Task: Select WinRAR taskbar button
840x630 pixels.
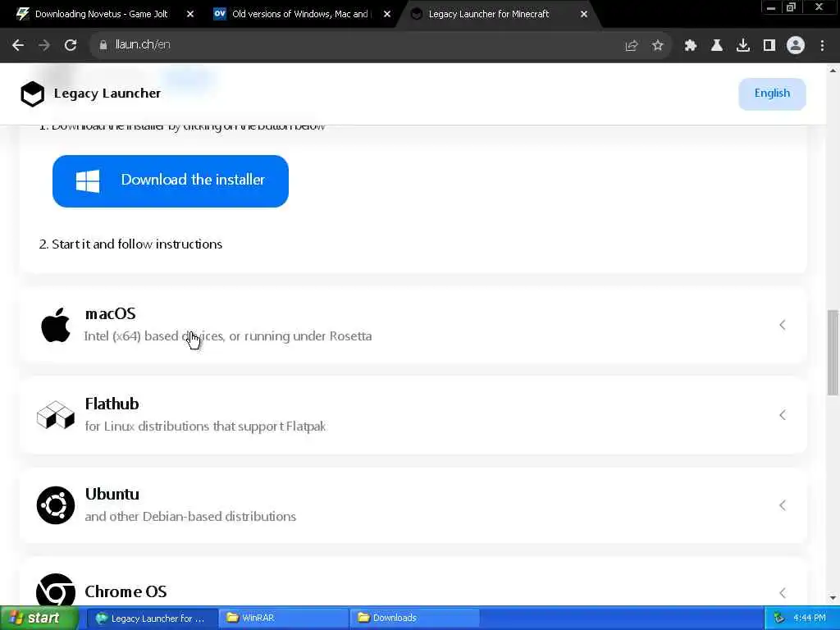Action: pyautogui.click(x=283, y=619)
